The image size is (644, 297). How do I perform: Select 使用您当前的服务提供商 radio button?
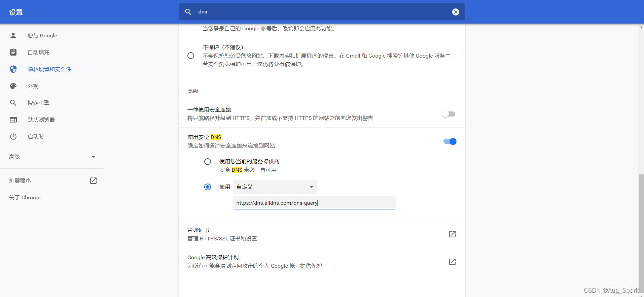208,162
